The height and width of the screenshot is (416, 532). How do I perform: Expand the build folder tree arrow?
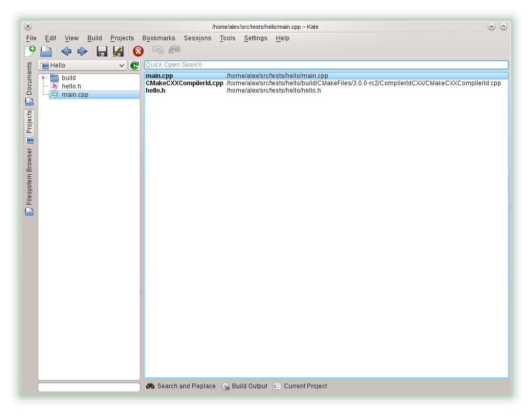click(x=43, y=78)
